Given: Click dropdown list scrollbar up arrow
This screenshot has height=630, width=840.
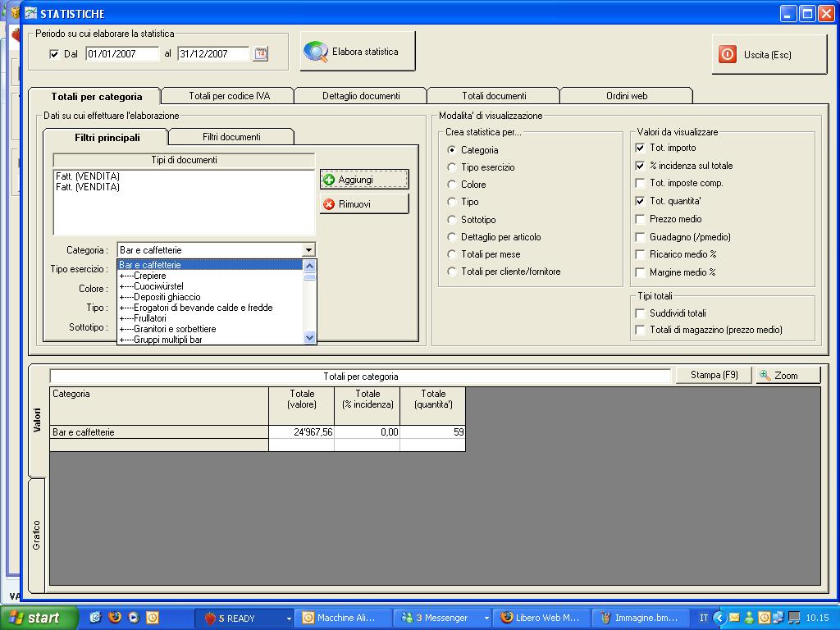Looking at the screenshot, I should (x=309, y=266).
